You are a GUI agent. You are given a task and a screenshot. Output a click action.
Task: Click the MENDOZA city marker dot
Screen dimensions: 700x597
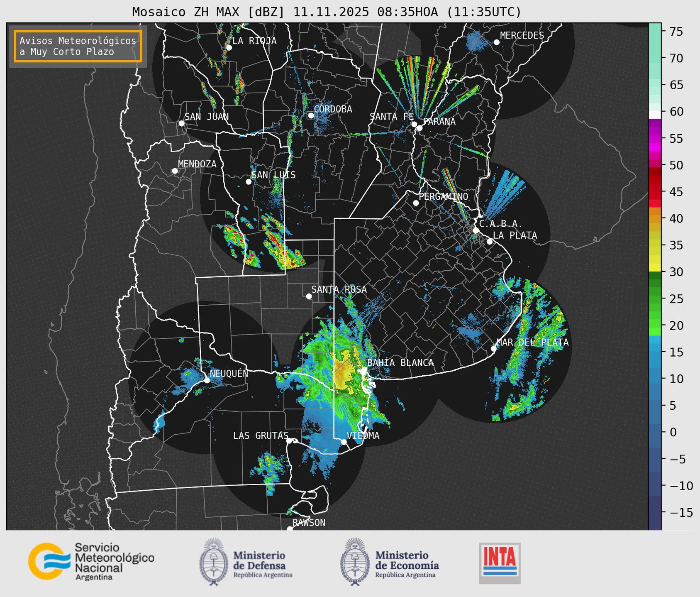click(x=175, y=171)
